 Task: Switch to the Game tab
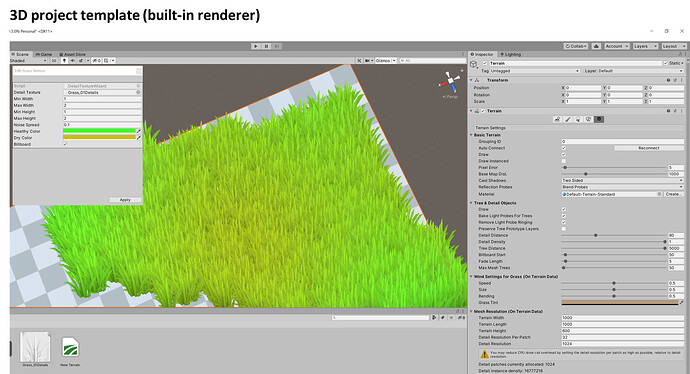pos(44,54)
